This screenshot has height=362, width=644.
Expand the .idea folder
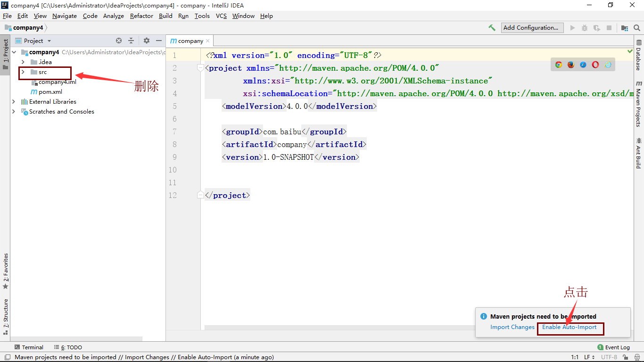pyautogui.click(x=23, y=62)
